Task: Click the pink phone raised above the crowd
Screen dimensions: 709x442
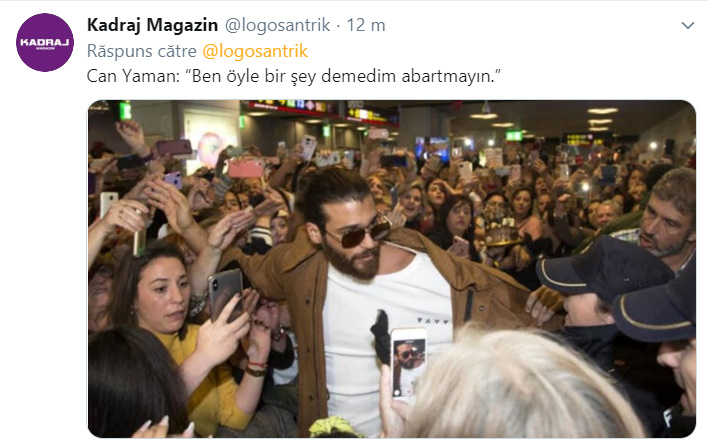Action: [246, 168]
